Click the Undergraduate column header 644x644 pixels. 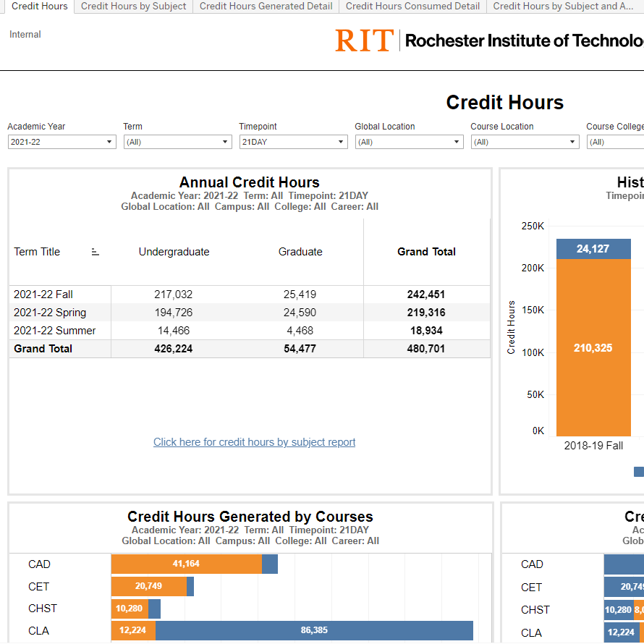[x=174, y=252]
